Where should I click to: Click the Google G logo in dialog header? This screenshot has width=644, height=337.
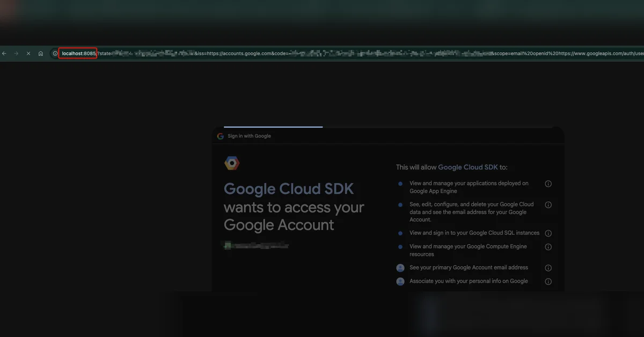220,136
